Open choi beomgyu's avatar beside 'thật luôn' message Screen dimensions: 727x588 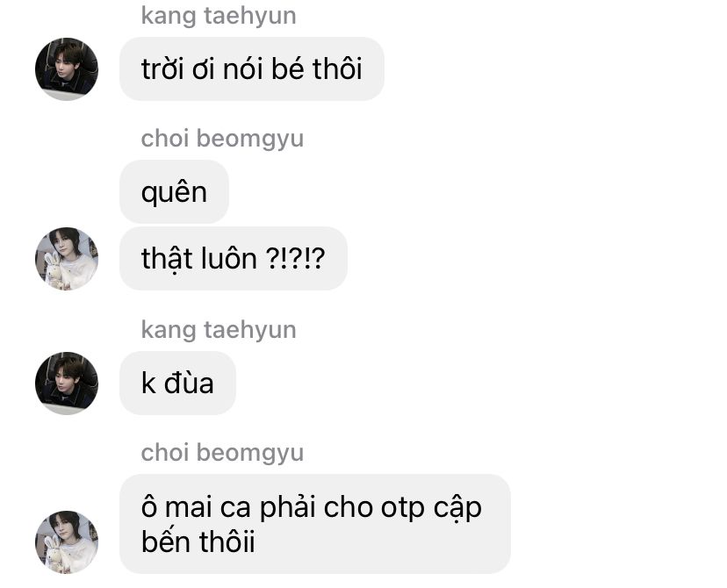[x=67, y=259]
